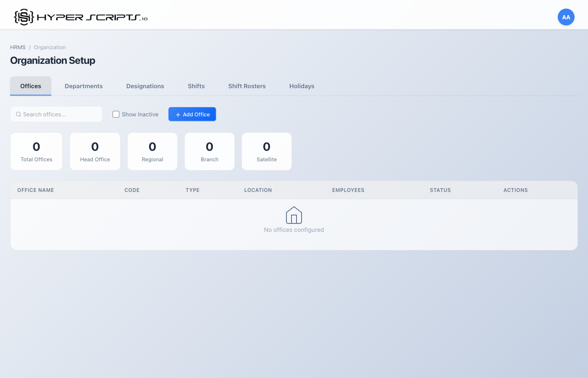The width and height of the screenshot is (588, 378).
Task: Click the house icon in the empty offices table
Action: [294, 215]
